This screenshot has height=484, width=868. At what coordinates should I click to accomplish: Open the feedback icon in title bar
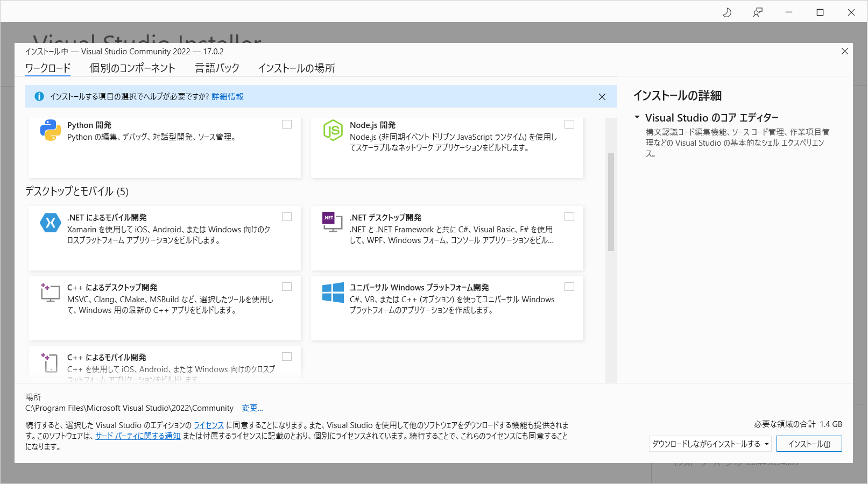(x=758, y=12)
